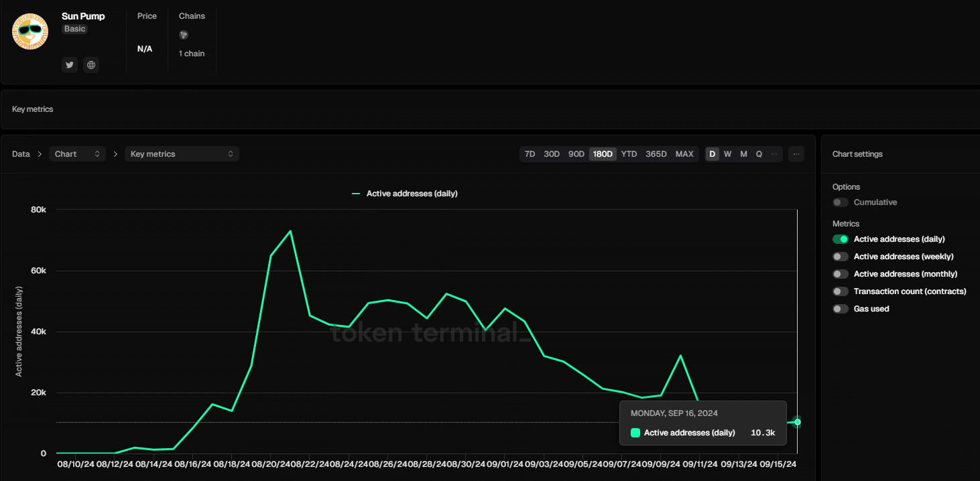Show more granularity options ellipsis
The width and height of the screenshot is (980, 481).
click(774, 154)
